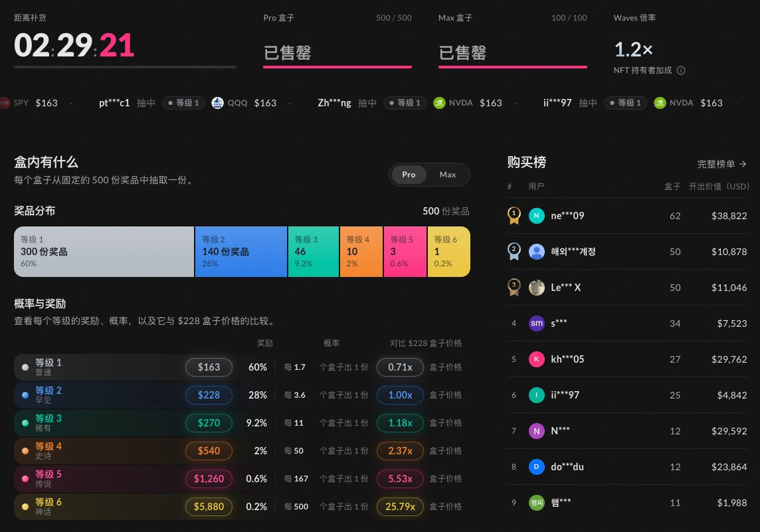
Task: Click the blue 等级 2 140 份奖品 segment
Action: [241, 252]
